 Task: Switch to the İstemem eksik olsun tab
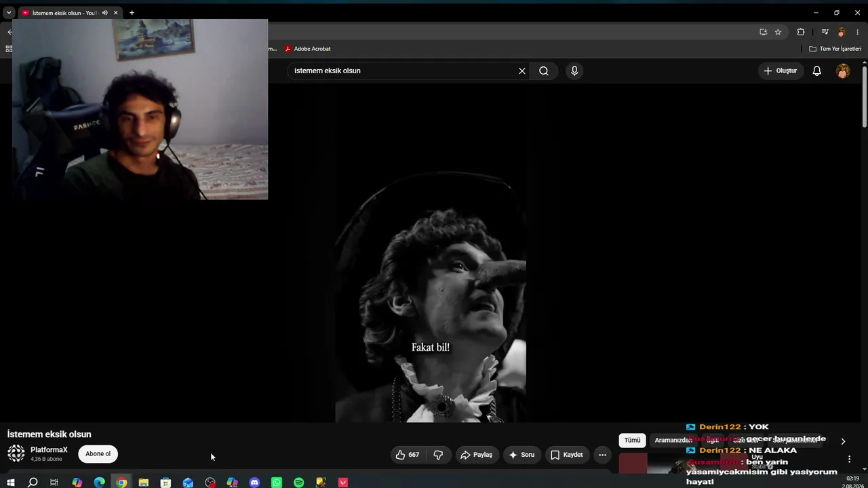[71, 13]
